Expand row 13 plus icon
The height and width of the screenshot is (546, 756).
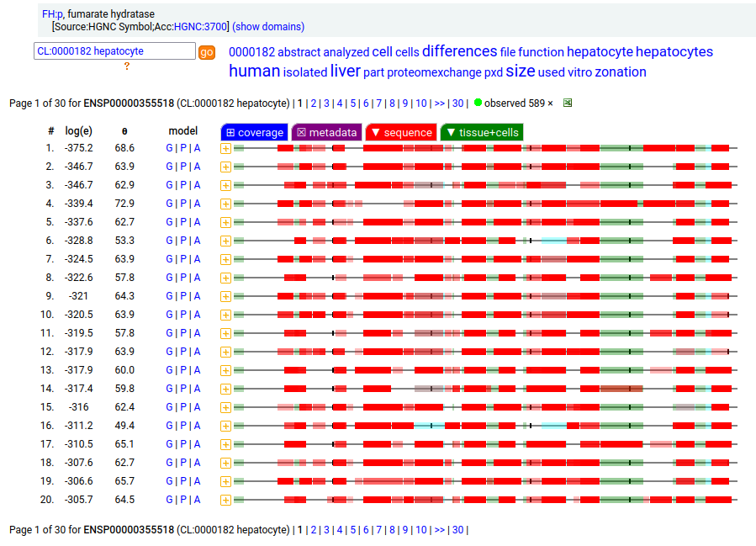click(225, 370)
